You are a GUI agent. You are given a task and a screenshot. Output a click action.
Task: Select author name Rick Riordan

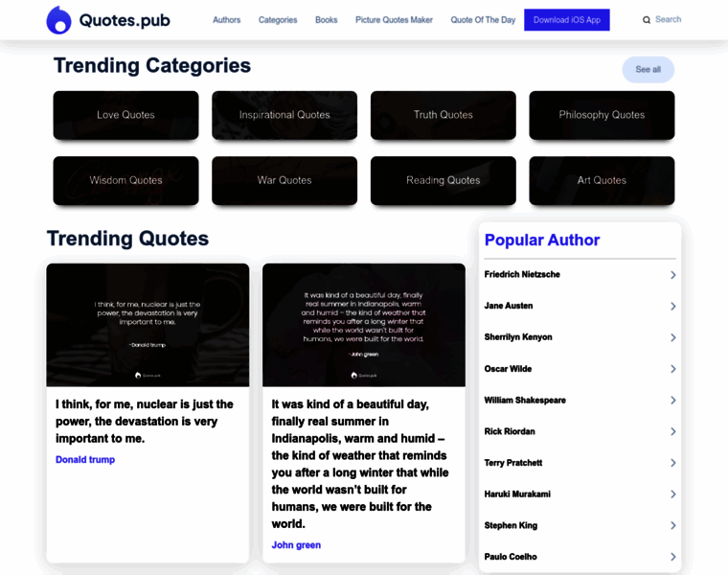tap(510, 431)
